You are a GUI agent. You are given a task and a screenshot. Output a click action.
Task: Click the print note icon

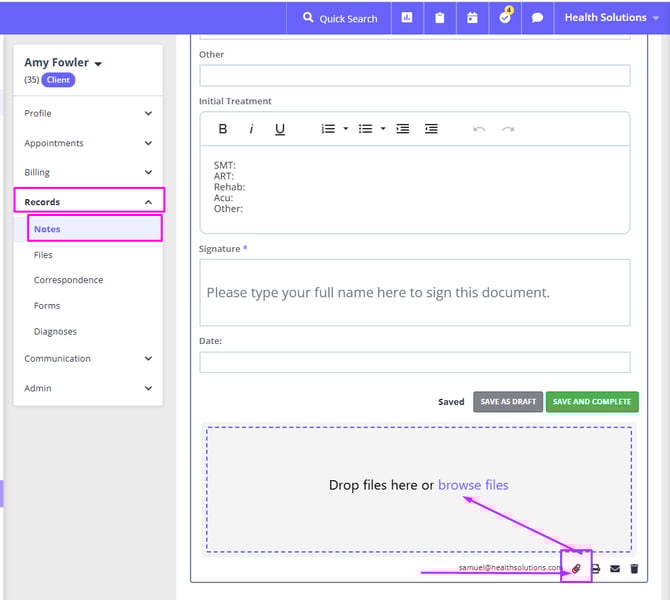(596, 568)
